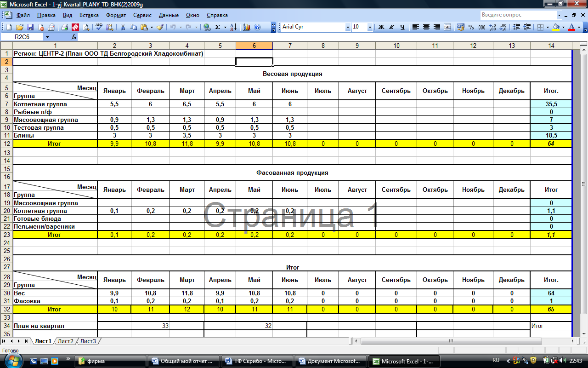The width and height of the screenshot is (588, 368).
Task: Switch to 'фирма' taskbar window
Action: coord(111,361)
